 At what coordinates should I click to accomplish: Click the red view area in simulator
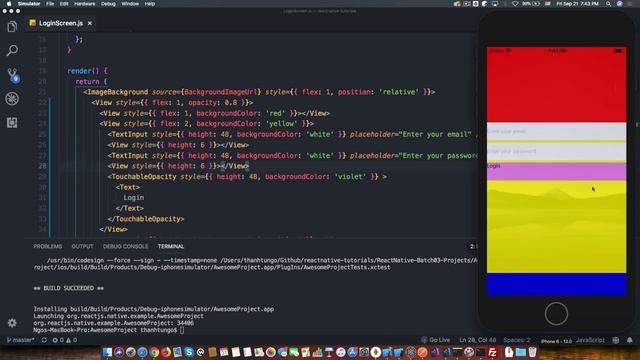pyautogui.click(x=556, y=84)
